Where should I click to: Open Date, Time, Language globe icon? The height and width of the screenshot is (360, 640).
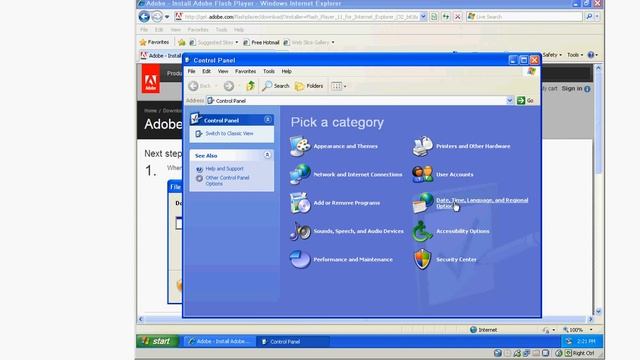(422, 203)
